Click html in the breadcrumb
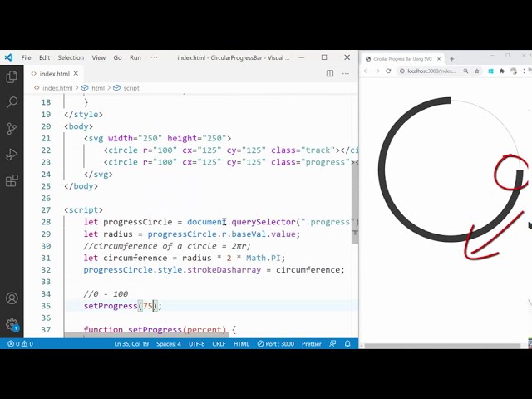The image size is (532, 399). tap(98, 88)
